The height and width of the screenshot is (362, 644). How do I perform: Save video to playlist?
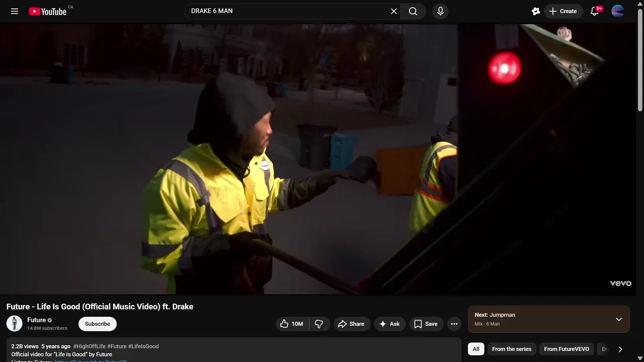pos(426,324)
